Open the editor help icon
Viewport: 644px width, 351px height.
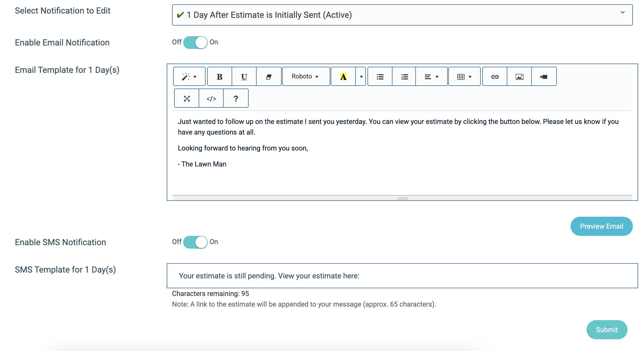tap(236, 98)
